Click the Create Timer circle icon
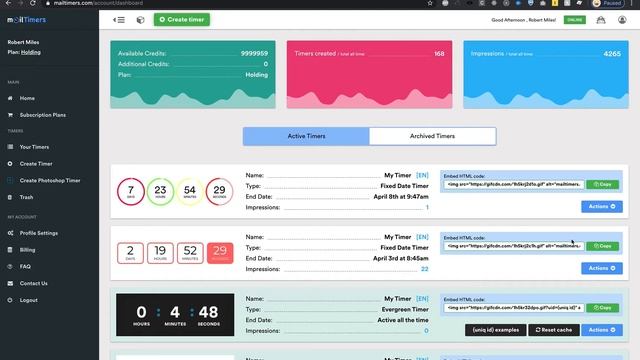The image size is (640, 360). tap(10, 163)
